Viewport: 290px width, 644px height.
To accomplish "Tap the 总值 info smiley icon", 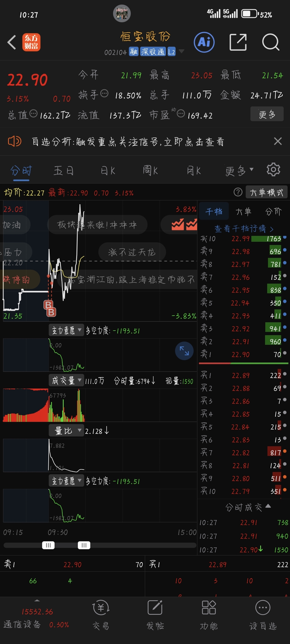I will tap(33, 114).
